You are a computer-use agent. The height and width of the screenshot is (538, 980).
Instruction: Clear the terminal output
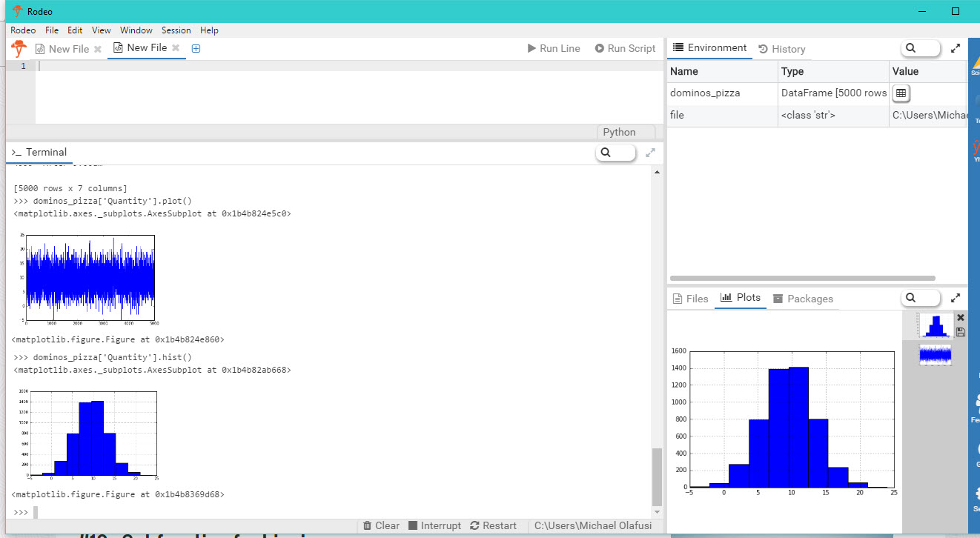click(380, 525)
